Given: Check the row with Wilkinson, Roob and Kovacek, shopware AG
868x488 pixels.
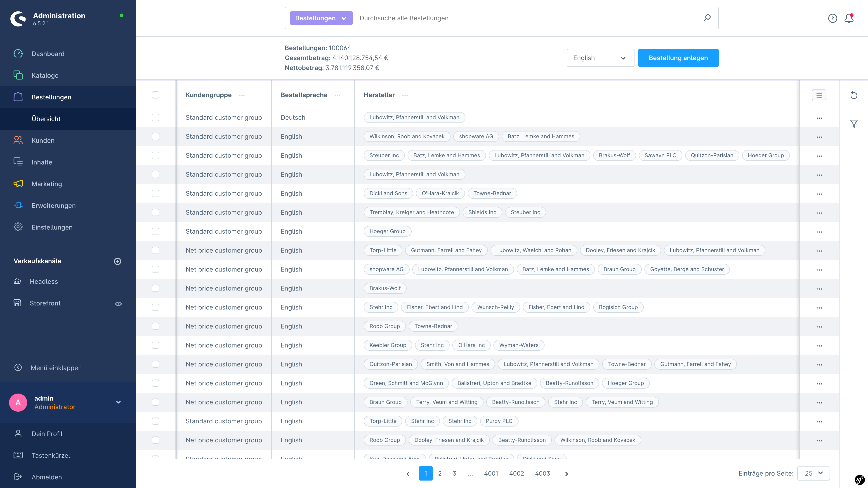Looking at the screenshot, I should pos(155,136).
